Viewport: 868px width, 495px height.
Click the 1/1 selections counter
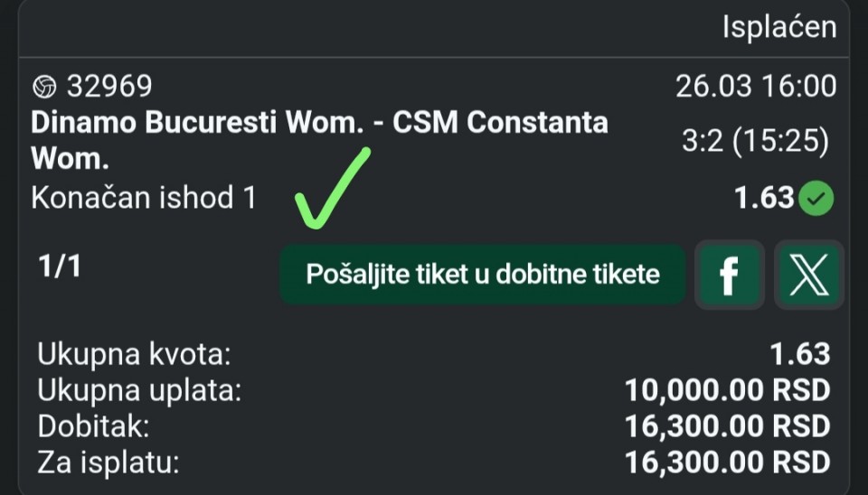point(60,268)
